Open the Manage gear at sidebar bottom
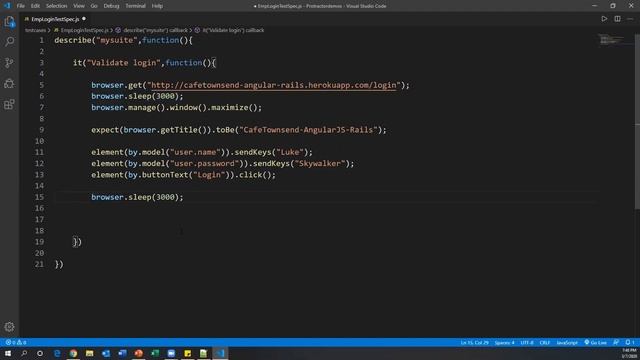The height and width of the screenshot is (360, 640). point(9,327)
